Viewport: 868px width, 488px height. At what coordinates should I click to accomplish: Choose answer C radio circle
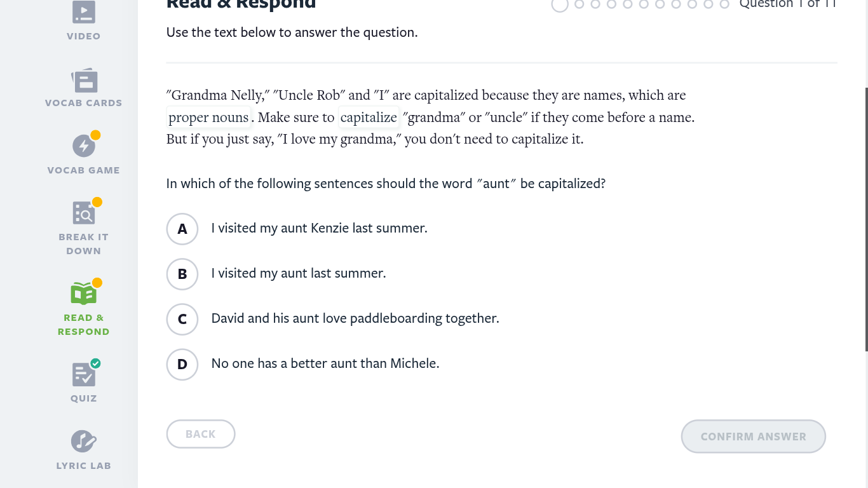182,319
